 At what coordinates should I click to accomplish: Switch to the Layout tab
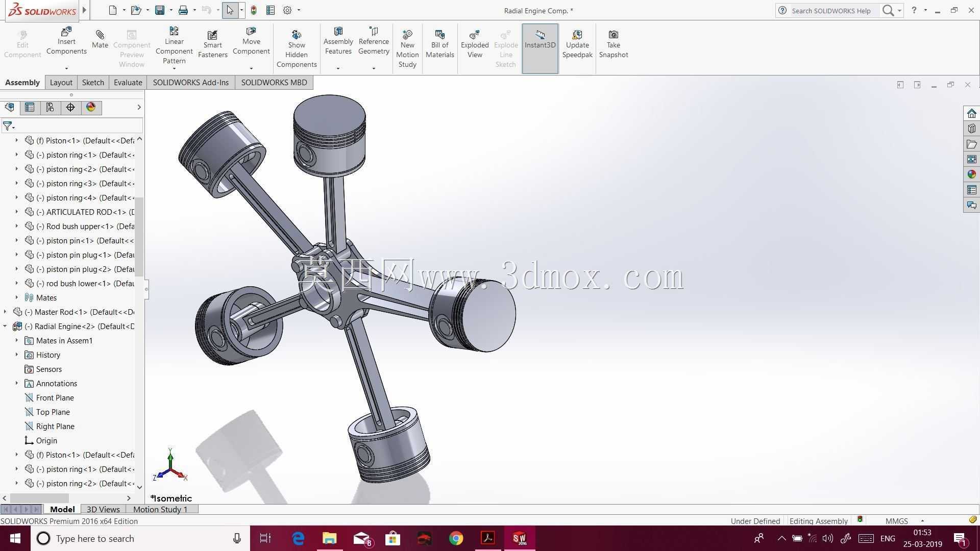tap(61, 83)
